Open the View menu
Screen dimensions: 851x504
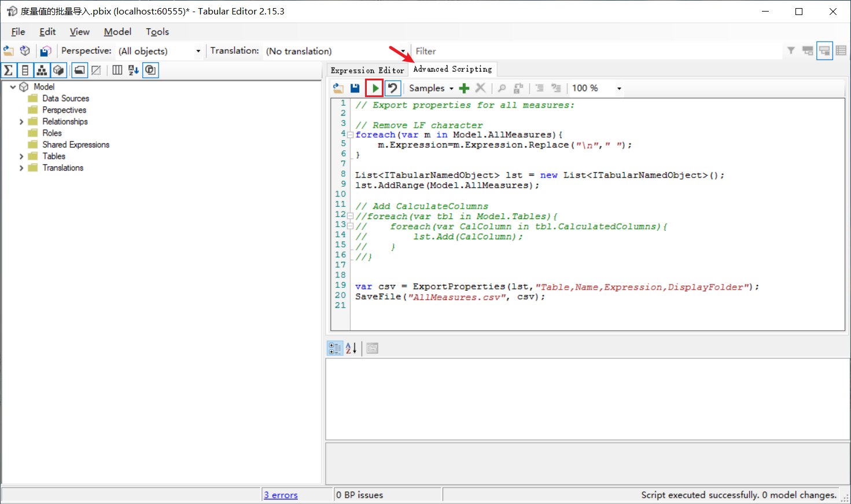[79, 32]
